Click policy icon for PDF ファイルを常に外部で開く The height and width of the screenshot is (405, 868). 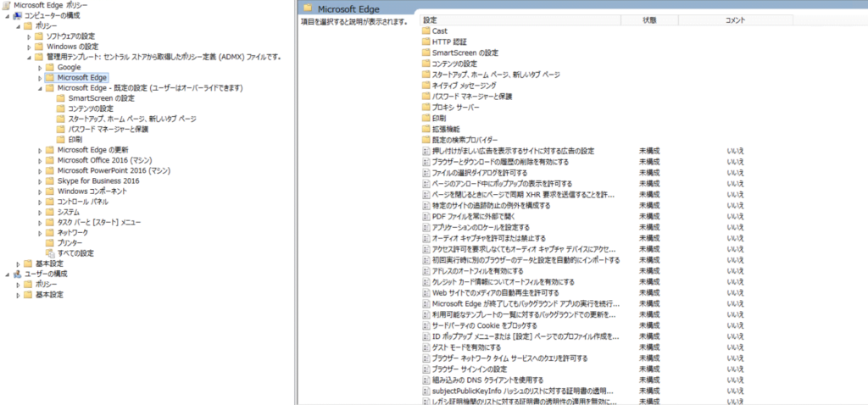coord(426,216)
